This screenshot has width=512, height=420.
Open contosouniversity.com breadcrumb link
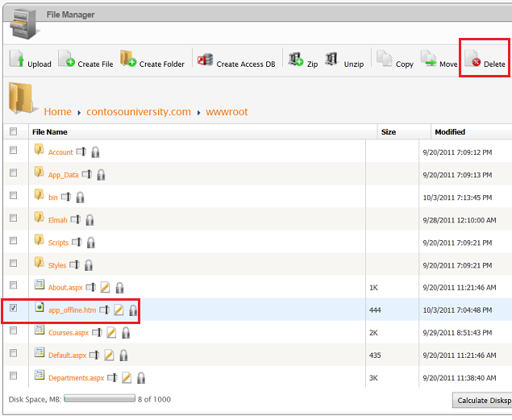click(138, 112)
